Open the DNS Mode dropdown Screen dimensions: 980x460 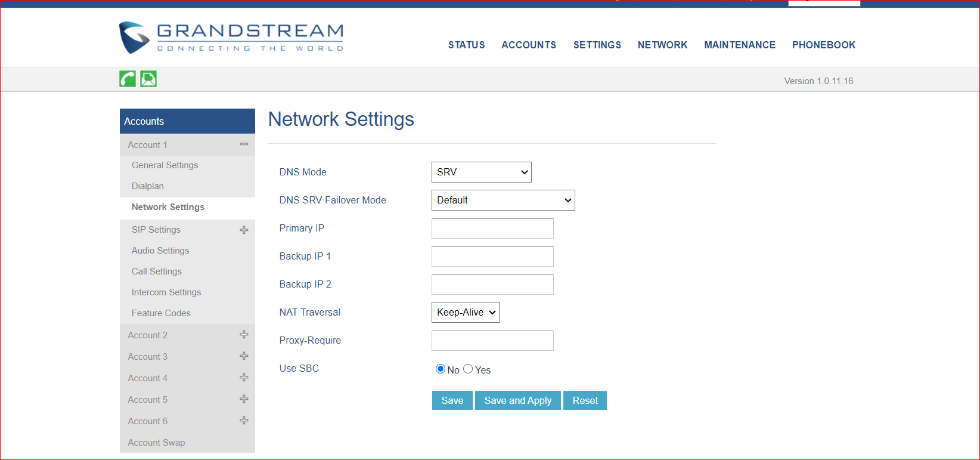click(x=481, y=172)
